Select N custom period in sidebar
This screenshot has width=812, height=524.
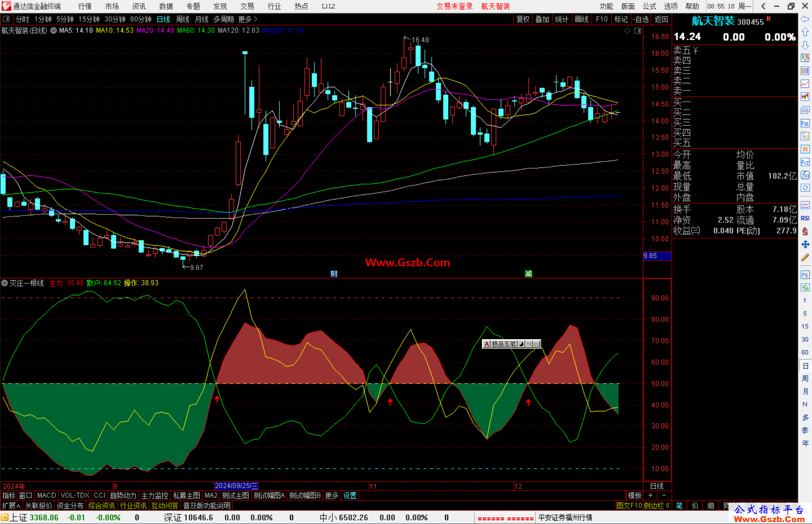click(805, 404)
